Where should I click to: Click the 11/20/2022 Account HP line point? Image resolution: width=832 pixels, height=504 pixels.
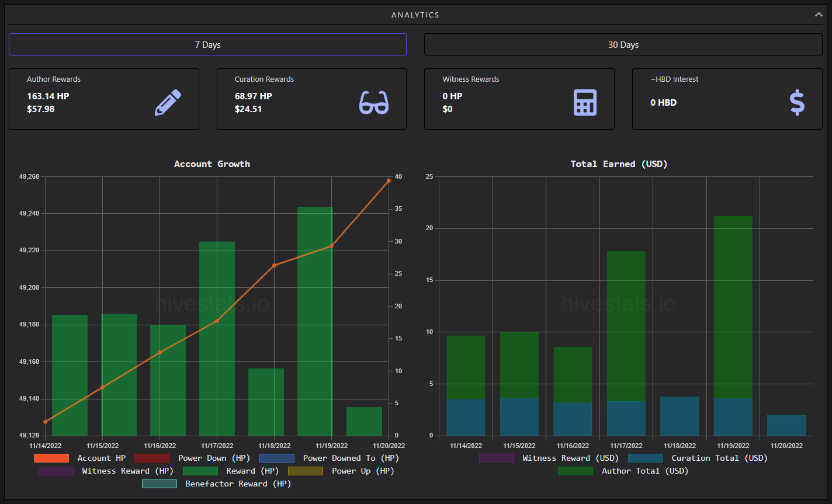click(x=389, y=181)
